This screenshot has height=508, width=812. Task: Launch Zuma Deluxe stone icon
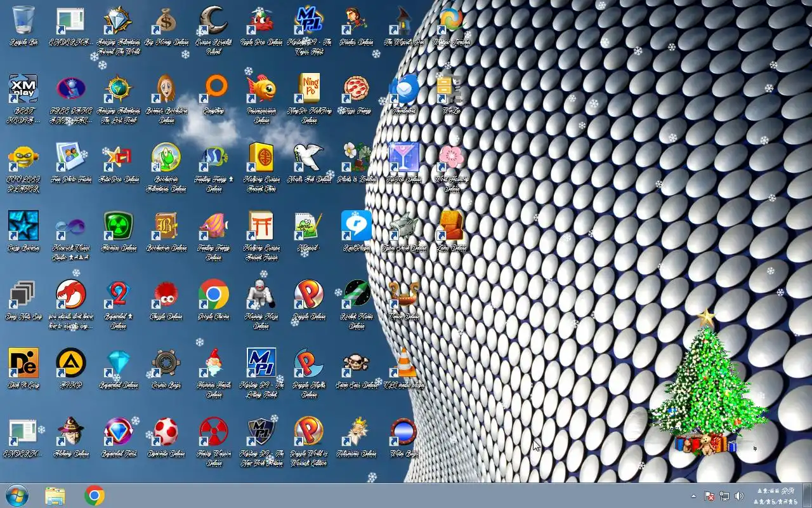point(452,226)
